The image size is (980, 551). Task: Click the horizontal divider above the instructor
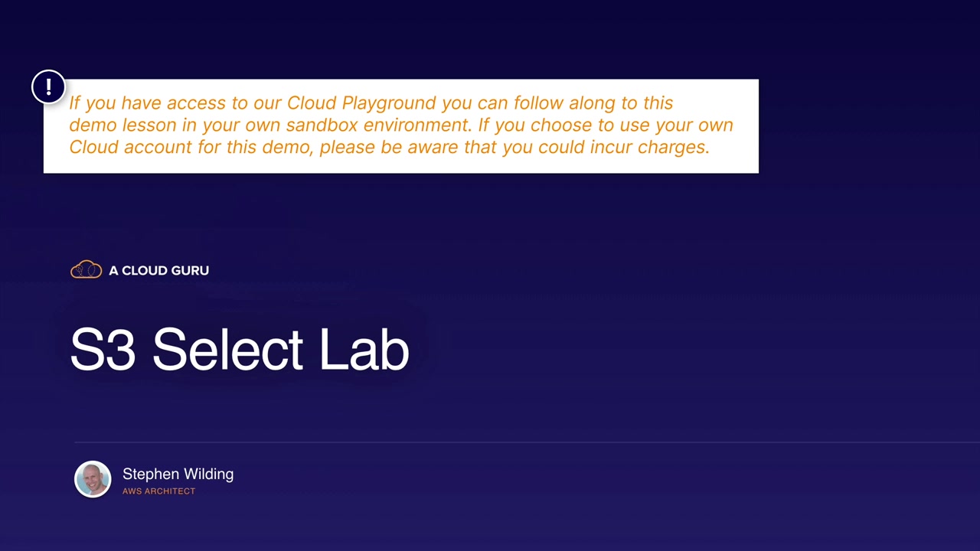tap(527, 442)
